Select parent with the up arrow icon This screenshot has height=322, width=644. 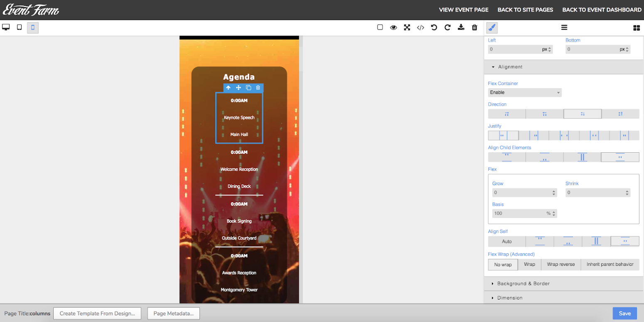[x=228, y=88]
